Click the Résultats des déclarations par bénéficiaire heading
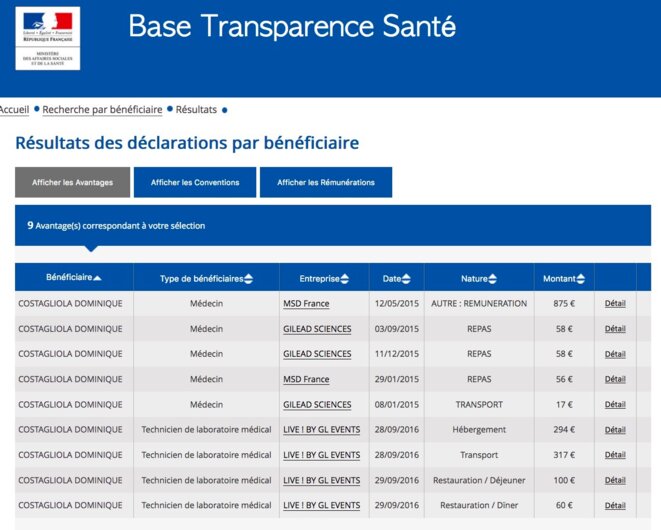Image resolution: width=661 pixels, height=530 pixels. click(187, 143)
